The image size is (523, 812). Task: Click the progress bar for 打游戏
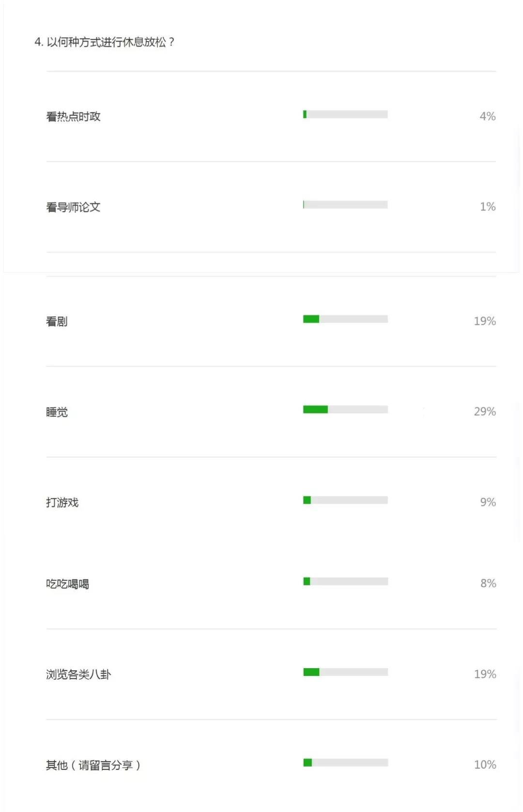345,500
